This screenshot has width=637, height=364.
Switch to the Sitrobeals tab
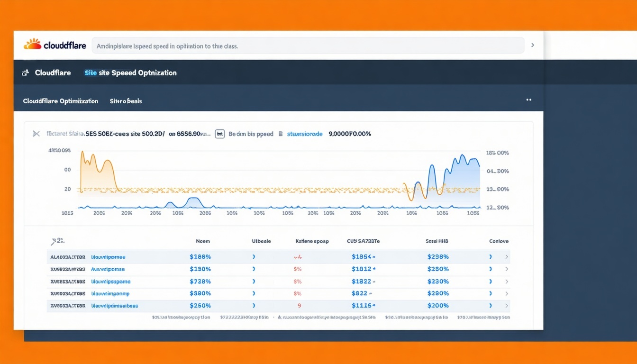pos(125,101)
